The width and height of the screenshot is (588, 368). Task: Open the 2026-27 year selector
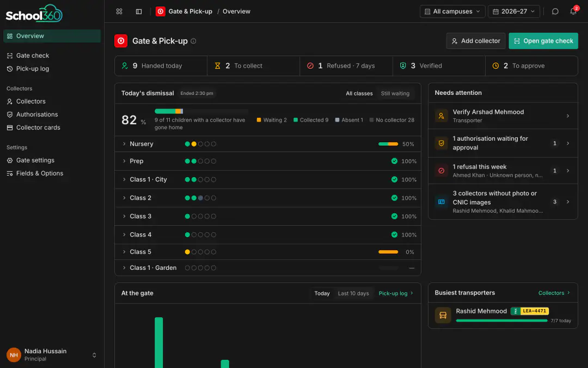(x=514, y=11)
